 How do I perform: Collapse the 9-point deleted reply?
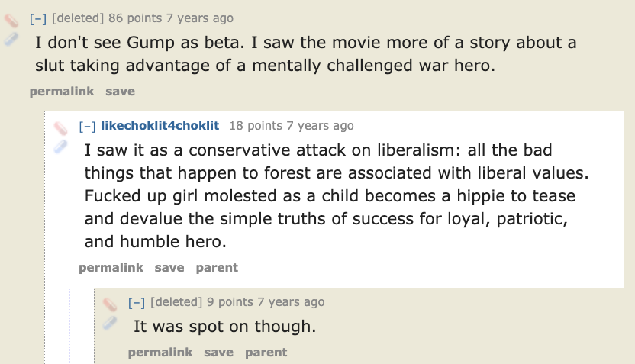(x=137, y=302)
